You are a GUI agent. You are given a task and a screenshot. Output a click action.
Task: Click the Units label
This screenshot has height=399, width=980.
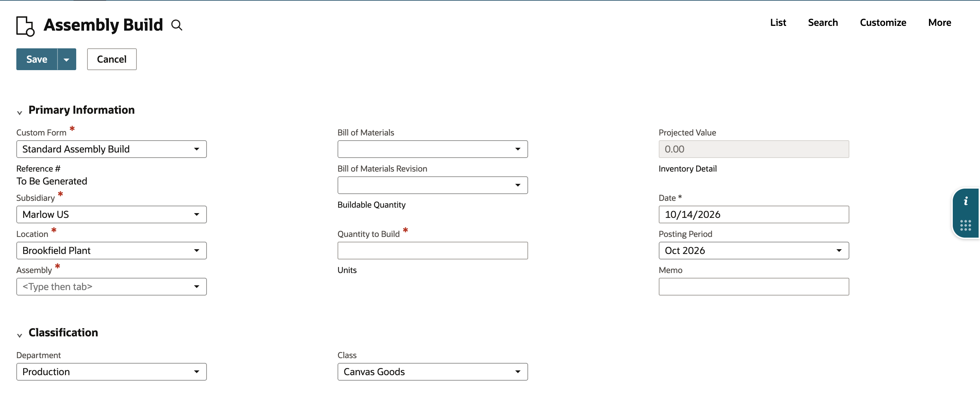click(347, 270)
